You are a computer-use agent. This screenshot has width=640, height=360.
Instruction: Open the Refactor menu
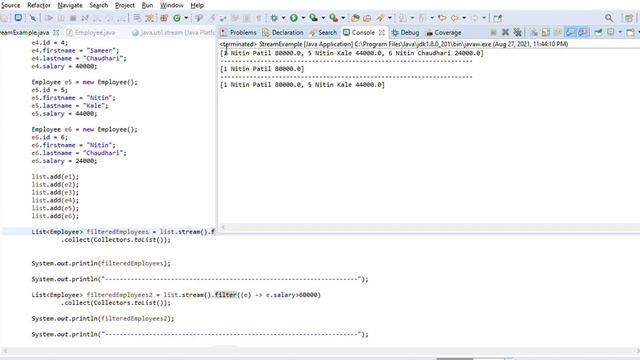coord(39,5)
